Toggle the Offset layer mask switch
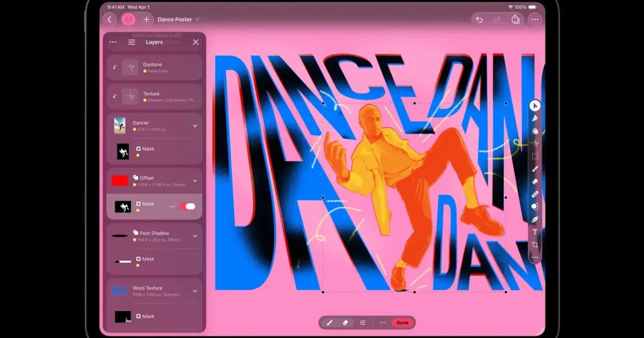This screenshot has width=644, height=338. pos(187,206)
